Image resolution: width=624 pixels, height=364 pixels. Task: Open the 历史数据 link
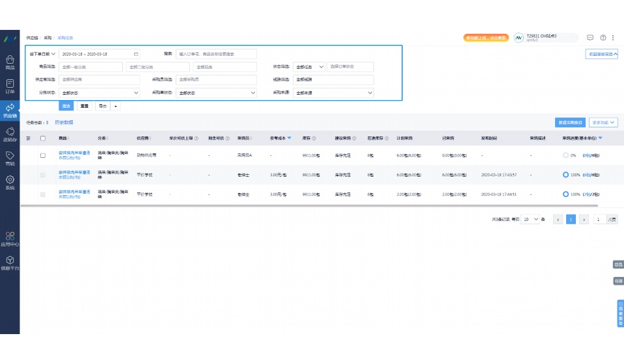(x=64, y=122)
